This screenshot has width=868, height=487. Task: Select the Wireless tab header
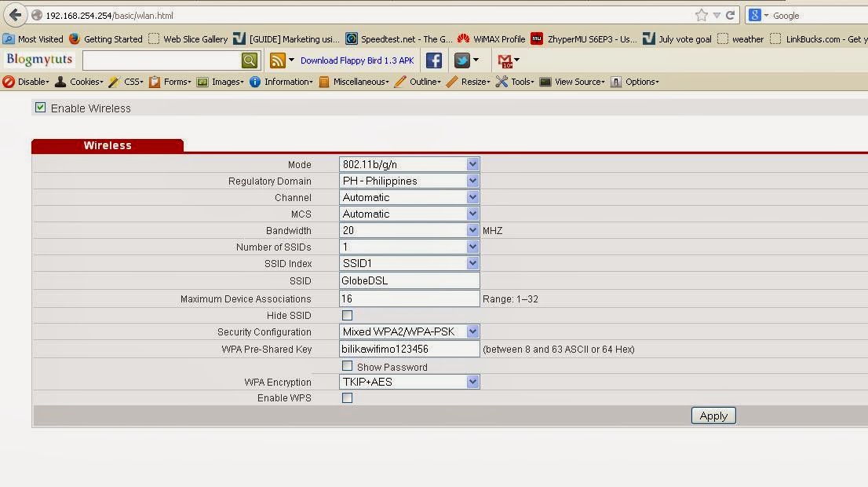coord(108,145)
